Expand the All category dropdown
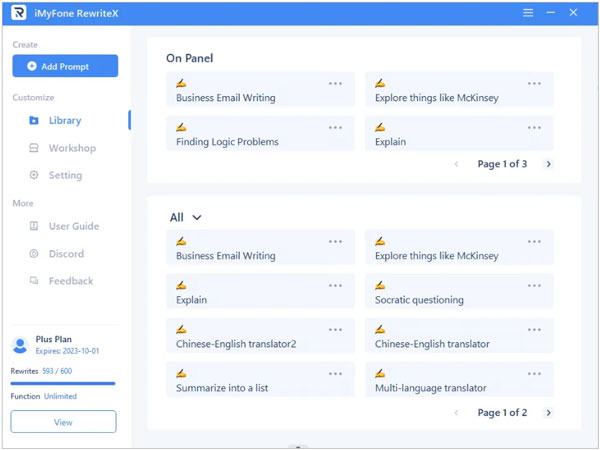600x450 pixels. point(186,217)
